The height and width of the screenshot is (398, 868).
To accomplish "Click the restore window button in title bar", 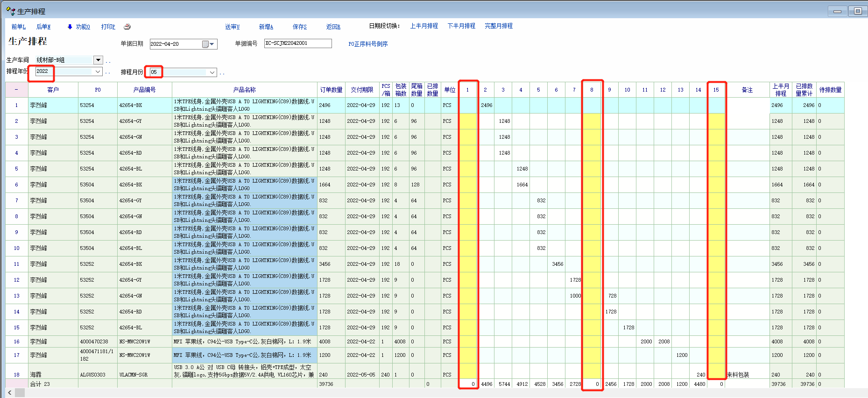I will [x=858, y=11].
